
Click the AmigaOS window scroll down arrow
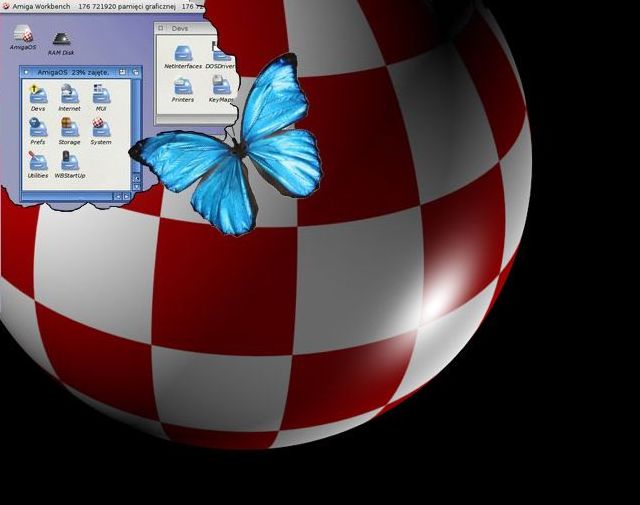(136, 187)
